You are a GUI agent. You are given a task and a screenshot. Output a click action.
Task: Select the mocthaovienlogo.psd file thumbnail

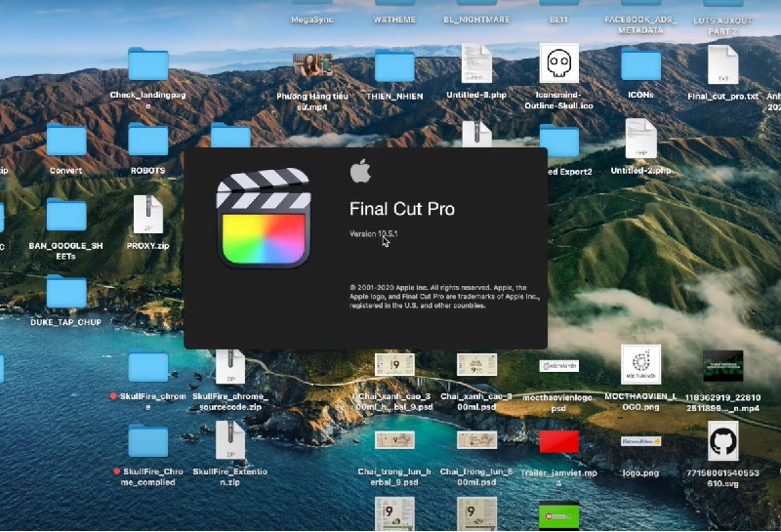(558, 366)
